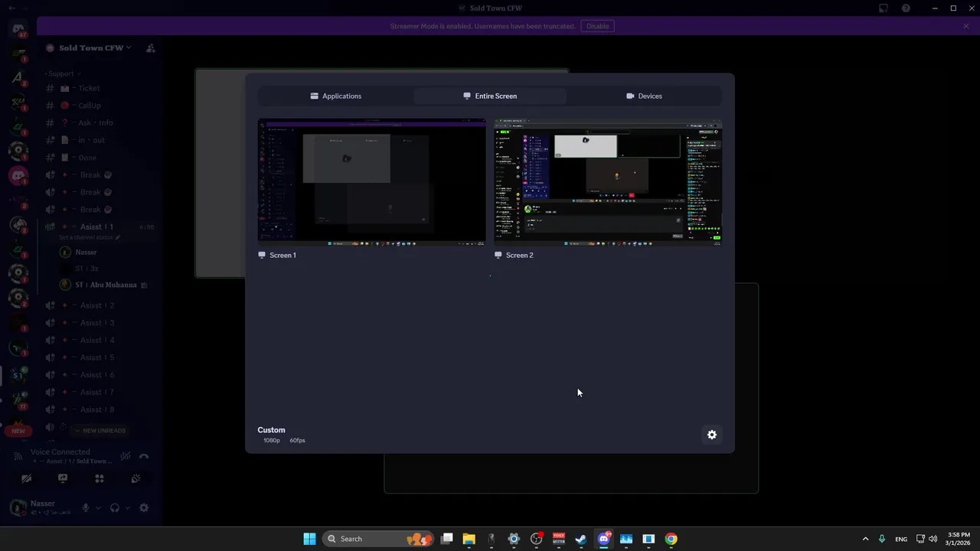980x551 pixels.
Task: Select user ST | Abu Muhanna in voice channel
Action: (107, 285)
